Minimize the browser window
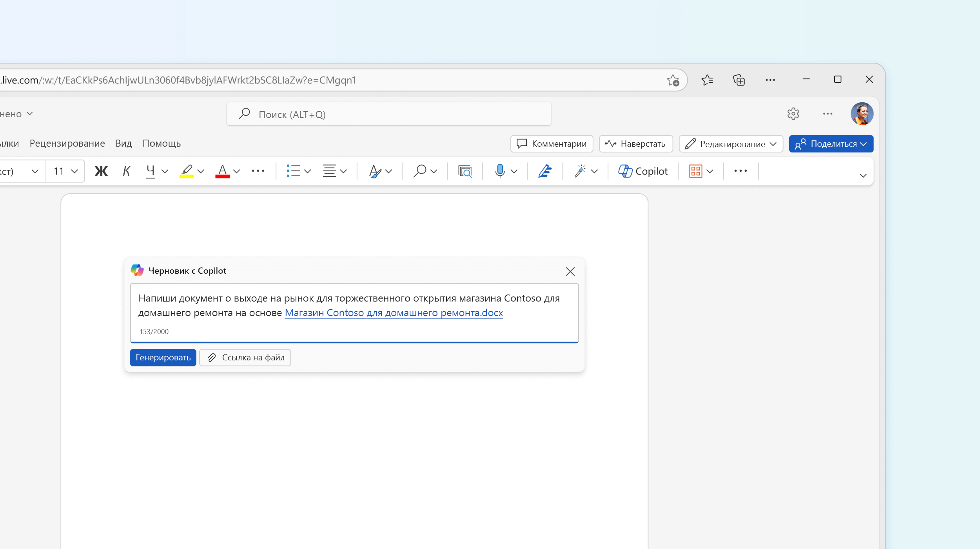Screen dimensions: 980x549 point(806,80)
